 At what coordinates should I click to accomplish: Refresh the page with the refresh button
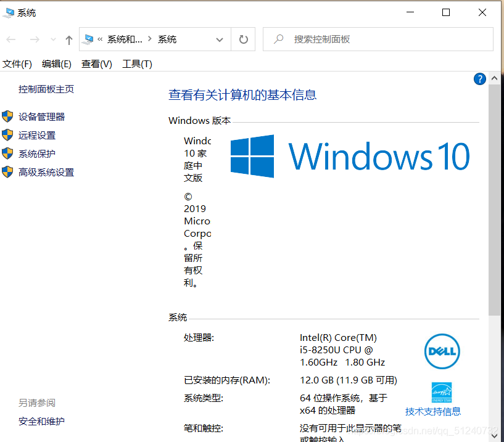[243, 39]
